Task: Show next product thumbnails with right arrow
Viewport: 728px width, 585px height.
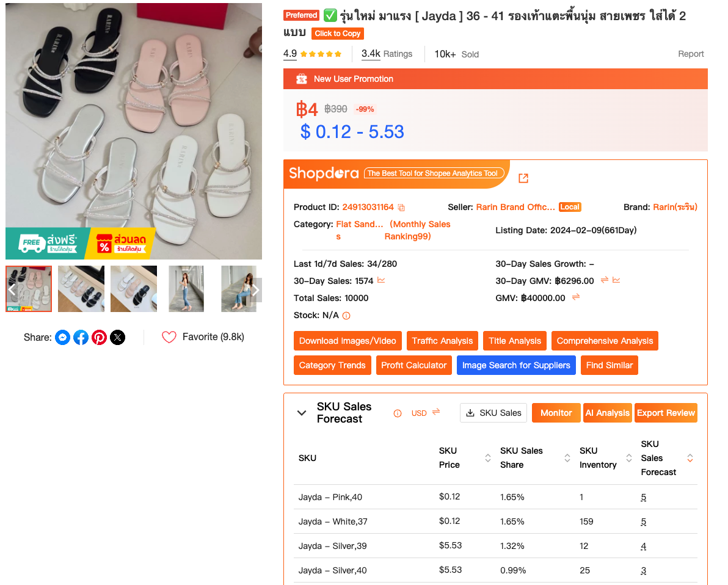Action: 256,290
